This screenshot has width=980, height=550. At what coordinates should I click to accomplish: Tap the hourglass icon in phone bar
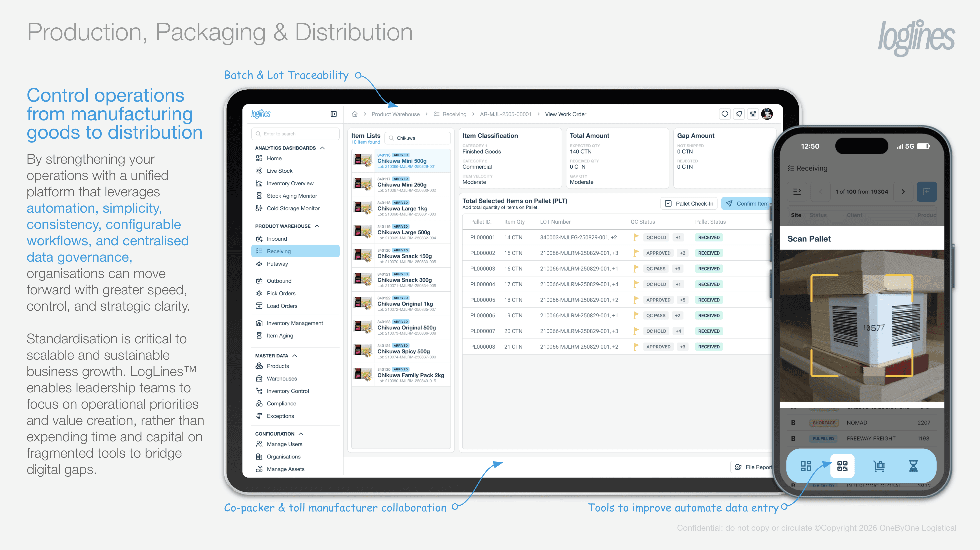tap(913, 466)
